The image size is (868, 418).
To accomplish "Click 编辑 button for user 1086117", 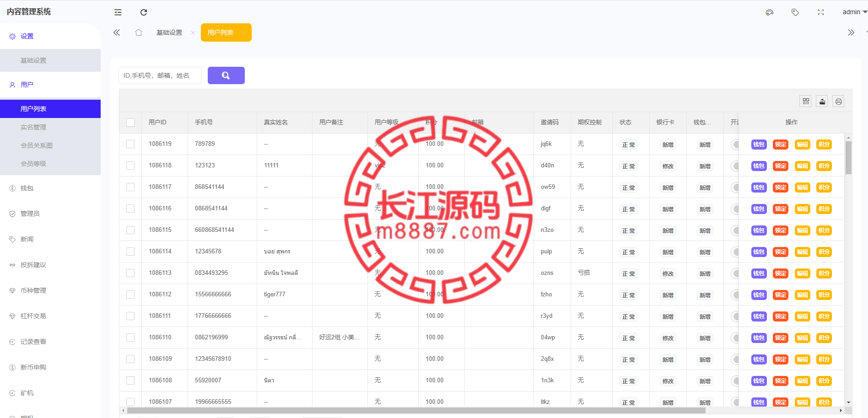I will pos(802,188).
